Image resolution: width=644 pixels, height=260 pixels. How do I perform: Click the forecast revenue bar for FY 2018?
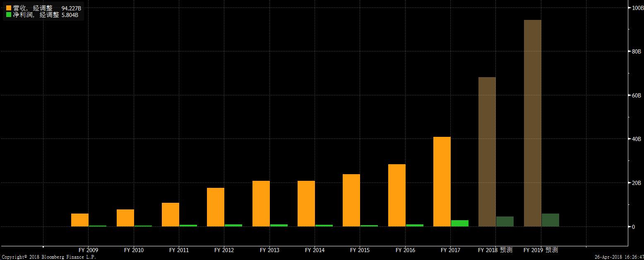(x=487, y=151)
